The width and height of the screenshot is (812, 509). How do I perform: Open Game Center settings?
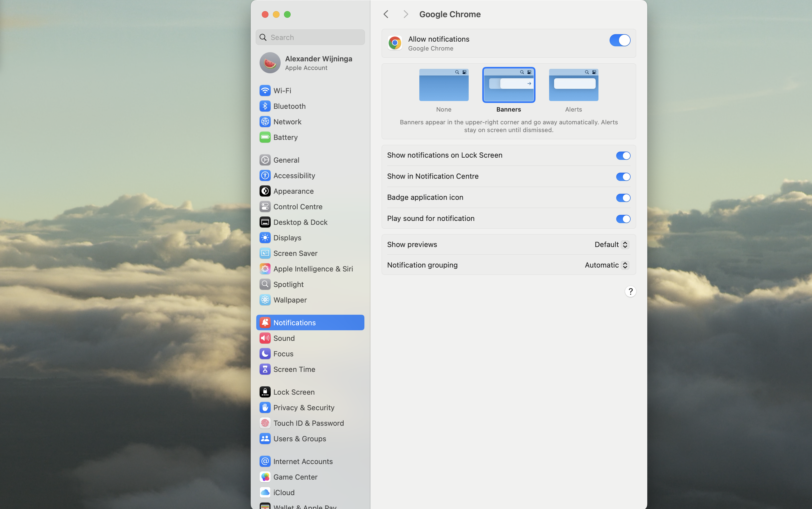pos(295,477)
